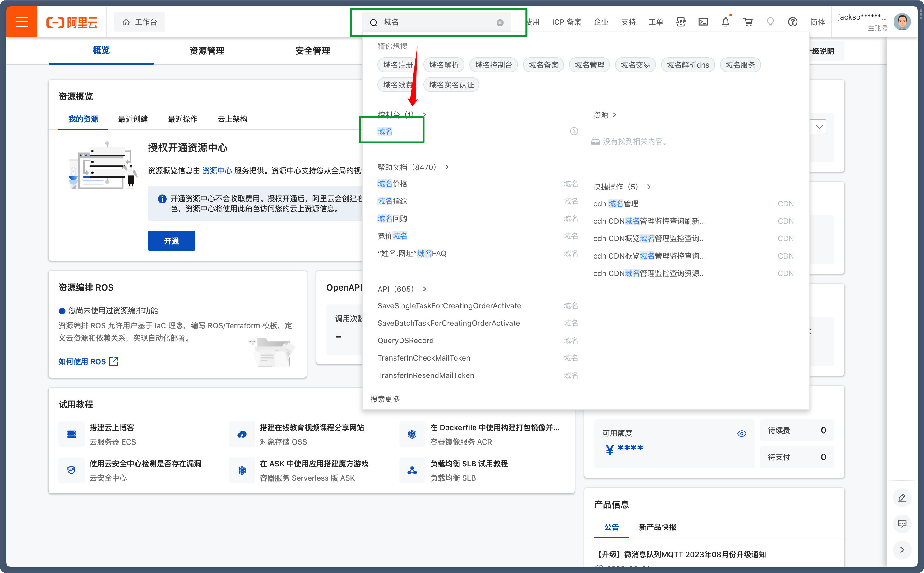Select the 最近创建 tab
The image size is (924, 573).
click(x=133, y=119)
